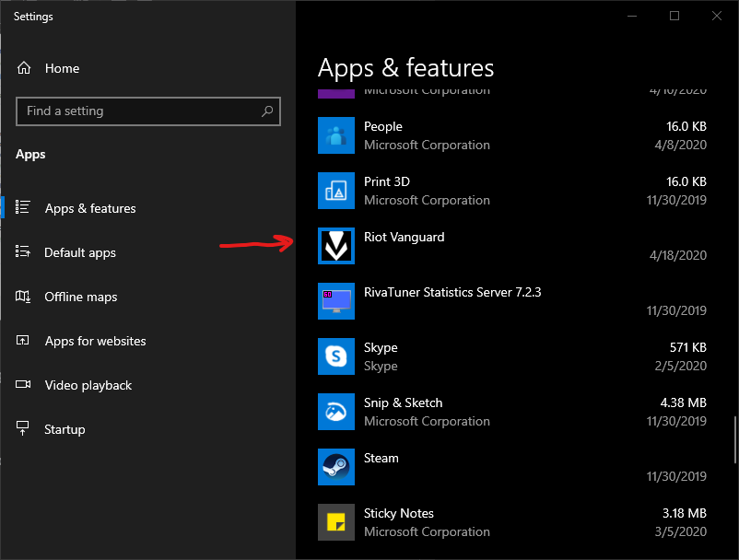Viewport: 739px width, 560px height.
Task: Click the RivaTuner Statistics Server icon
Action: click(x=336, y=301)
